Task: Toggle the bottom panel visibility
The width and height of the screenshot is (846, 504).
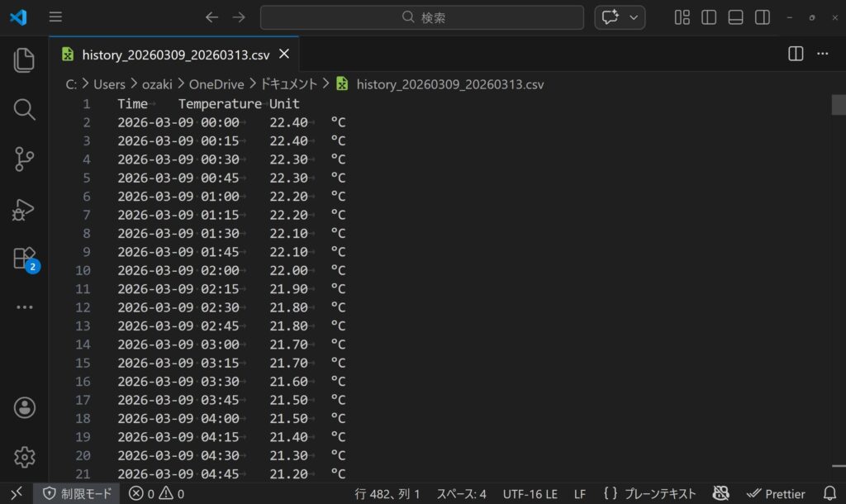Action: 735,17
